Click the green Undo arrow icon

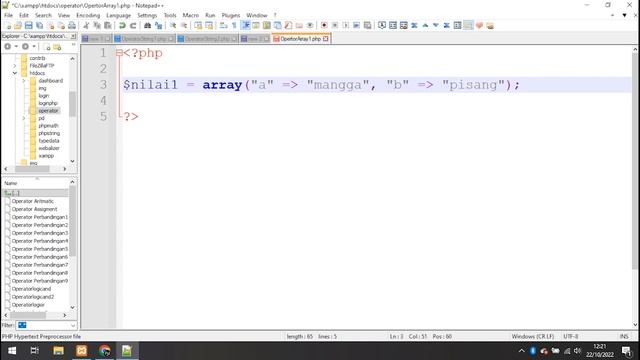(122, 25)
